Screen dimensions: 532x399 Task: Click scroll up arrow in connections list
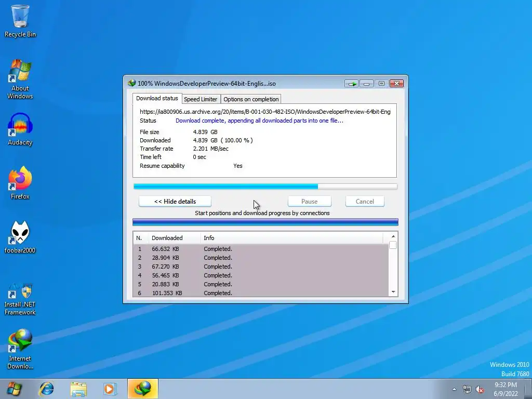coord(393,236)
